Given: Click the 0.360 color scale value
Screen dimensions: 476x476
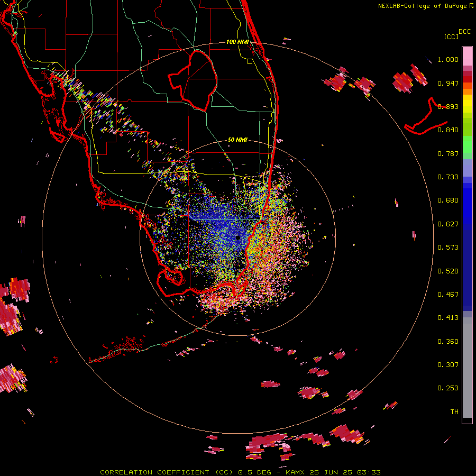Looking at the screenshot, I should pos(448,342).
